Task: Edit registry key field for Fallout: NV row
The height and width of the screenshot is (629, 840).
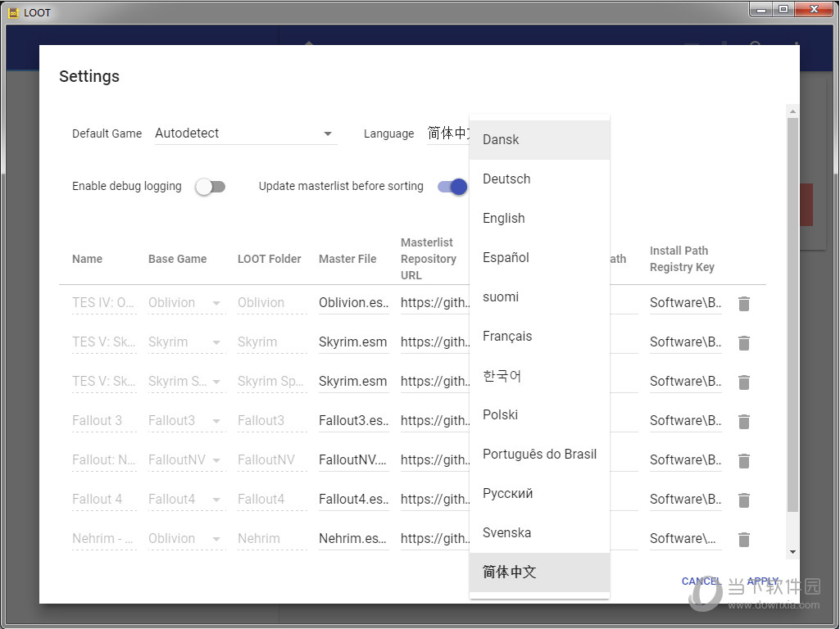Action: [686, 459]
